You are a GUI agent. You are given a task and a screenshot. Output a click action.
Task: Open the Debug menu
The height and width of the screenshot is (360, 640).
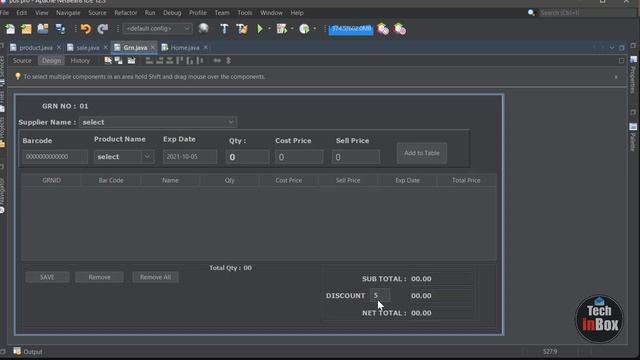click(x=172, y=13)
